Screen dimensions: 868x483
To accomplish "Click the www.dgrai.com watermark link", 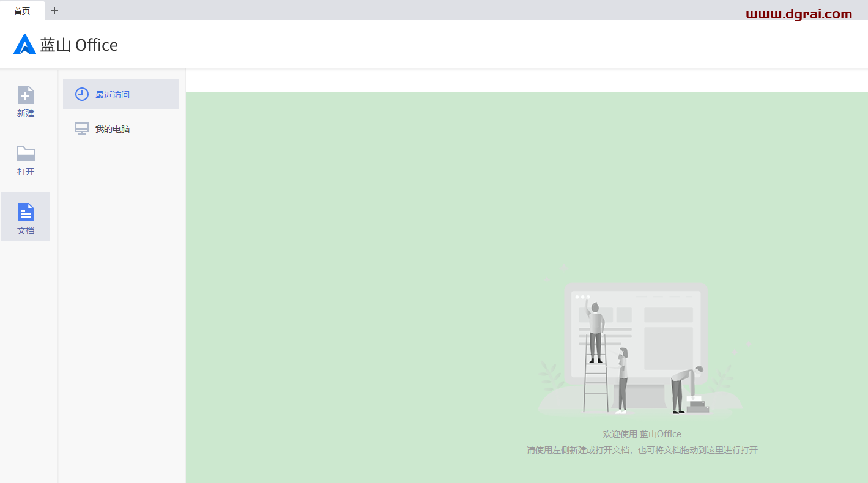I will (799, 13).
